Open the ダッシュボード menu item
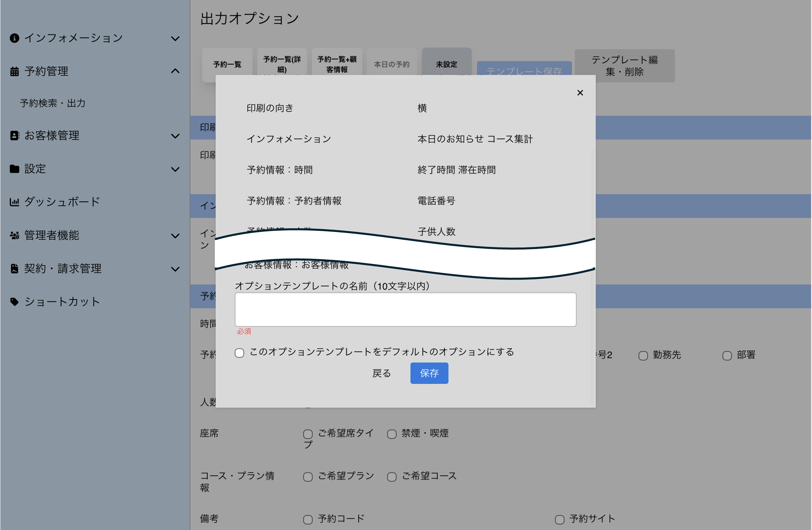812x530 pixels. coord(62,202)
